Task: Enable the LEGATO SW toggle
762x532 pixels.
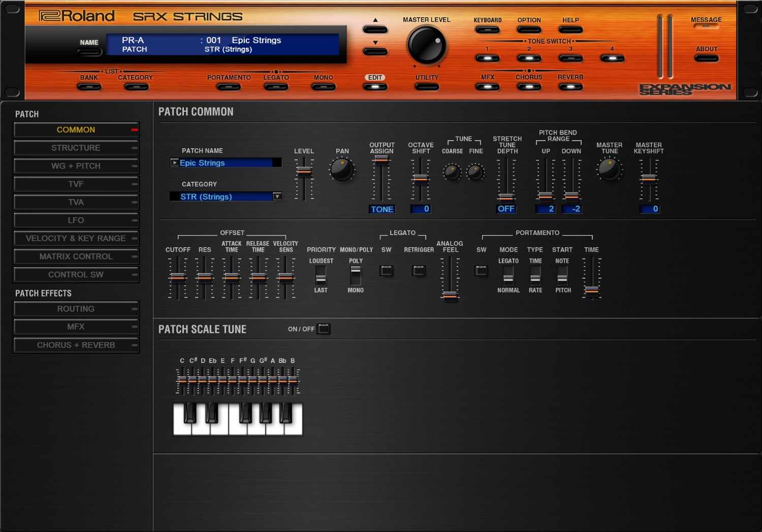Action: (x=387, y=271)
